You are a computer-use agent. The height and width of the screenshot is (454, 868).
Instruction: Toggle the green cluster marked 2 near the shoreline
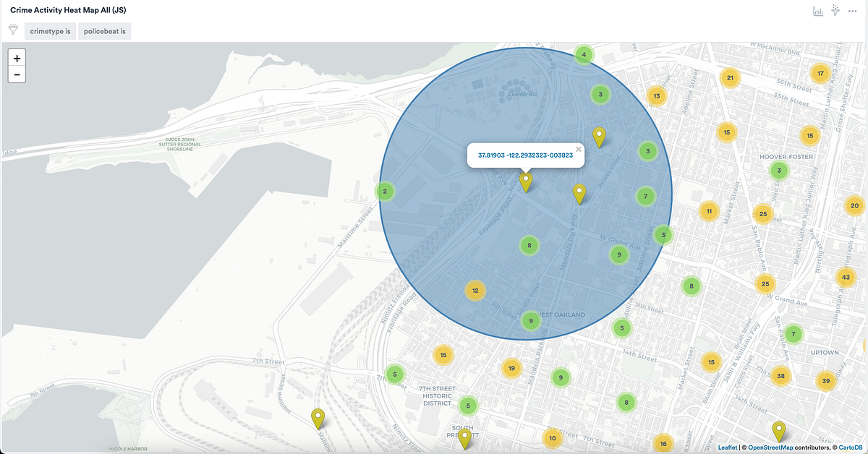pyautogui.click(x=385, y=191)
